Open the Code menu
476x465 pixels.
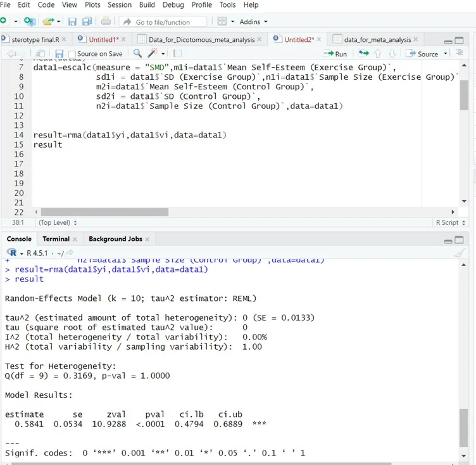46,5
